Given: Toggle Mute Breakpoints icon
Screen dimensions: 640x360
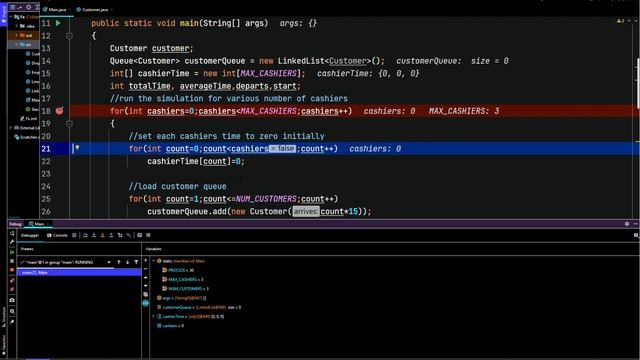Looking at the screenshot, I should (12, 289).
